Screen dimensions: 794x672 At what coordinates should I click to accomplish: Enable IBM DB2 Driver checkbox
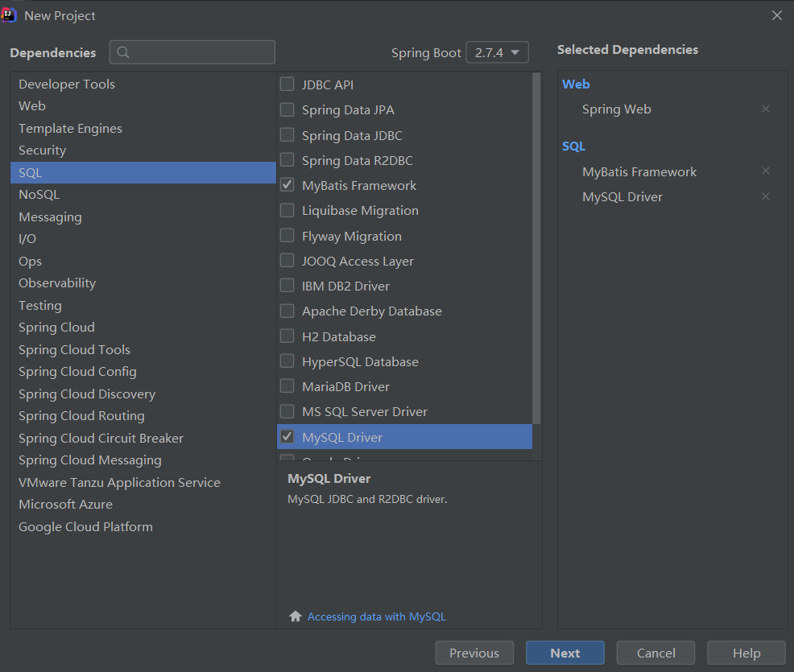287,286
